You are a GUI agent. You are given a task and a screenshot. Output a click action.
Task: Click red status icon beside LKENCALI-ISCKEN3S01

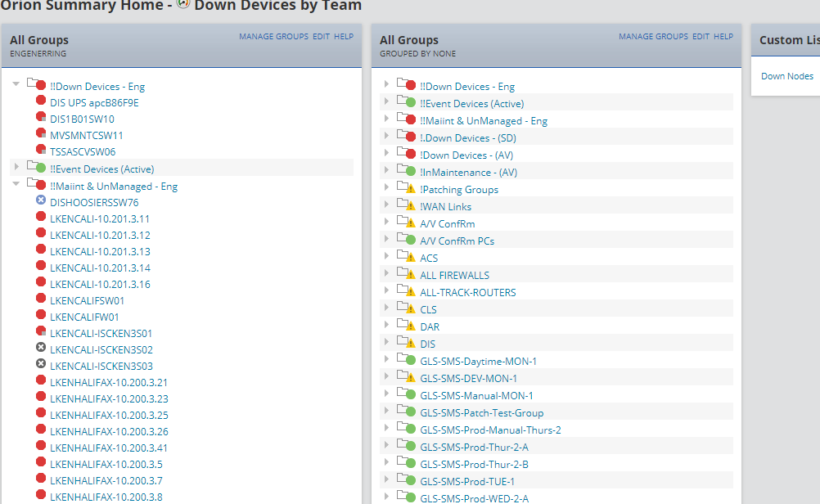click(x=41, y=331)
